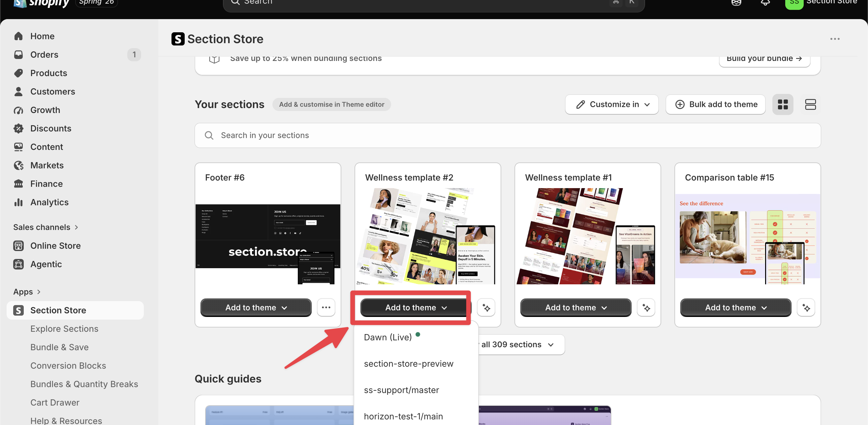
Task: Click Bulk add to theme button
Action: click(x=716, y=105)
